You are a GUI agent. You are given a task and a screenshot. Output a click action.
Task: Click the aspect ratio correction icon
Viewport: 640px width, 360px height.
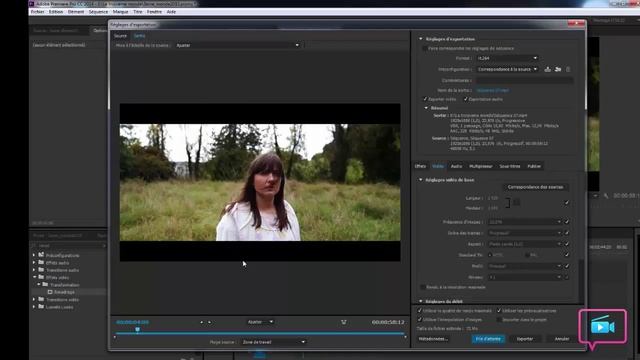pos(344,322)
